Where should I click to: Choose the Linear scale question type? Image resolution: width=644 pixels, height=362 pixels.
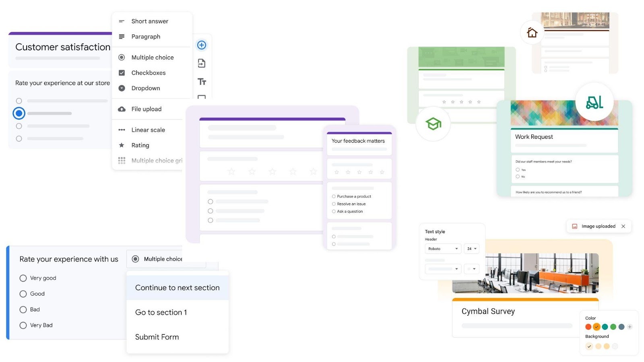(x=147, y=130)
